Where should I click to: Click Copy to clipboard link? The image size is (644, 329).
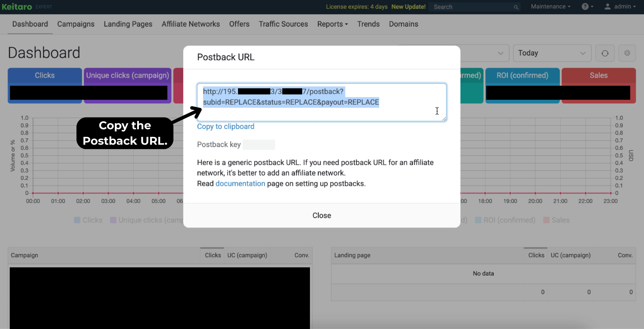[225, 127]
